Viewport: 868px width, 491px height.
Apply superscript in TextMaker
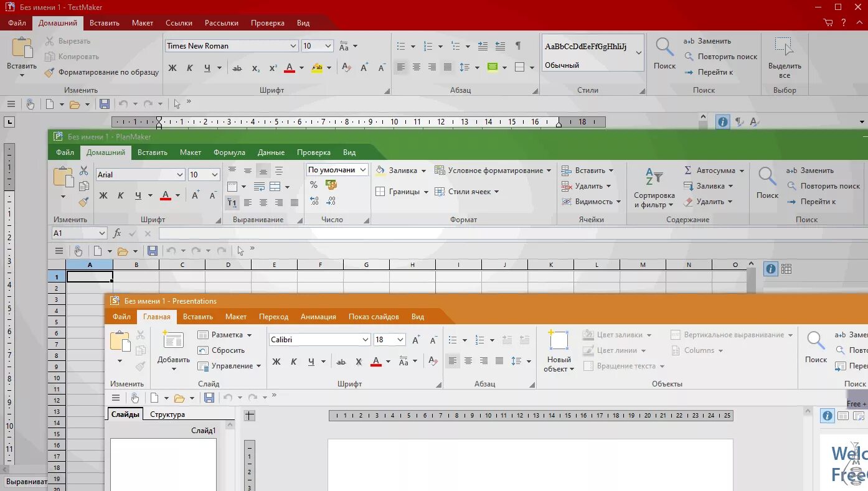273,68
